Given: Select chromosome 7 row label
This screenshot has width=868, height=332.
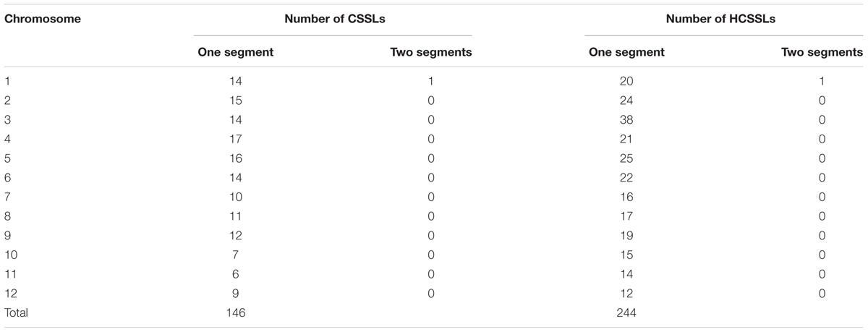Looking at the screenshot, I should pyautogui.click(x=8, y=197).
